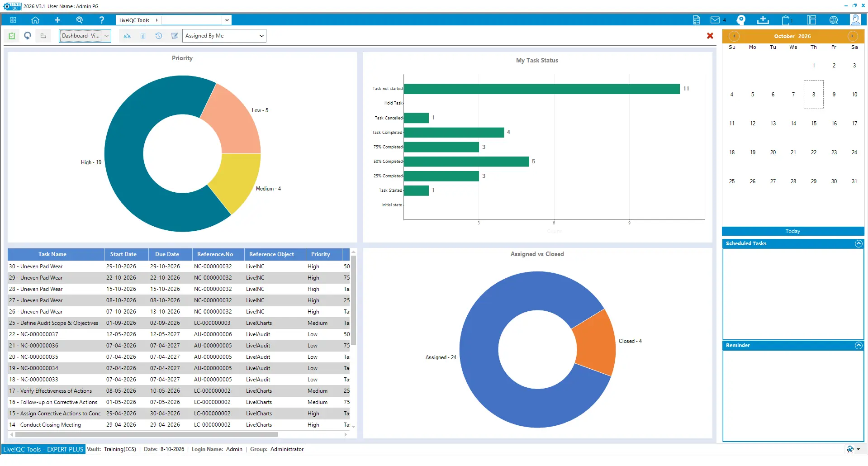Click the reassign users icon
The image size is (868, 466).
[127, 36]
